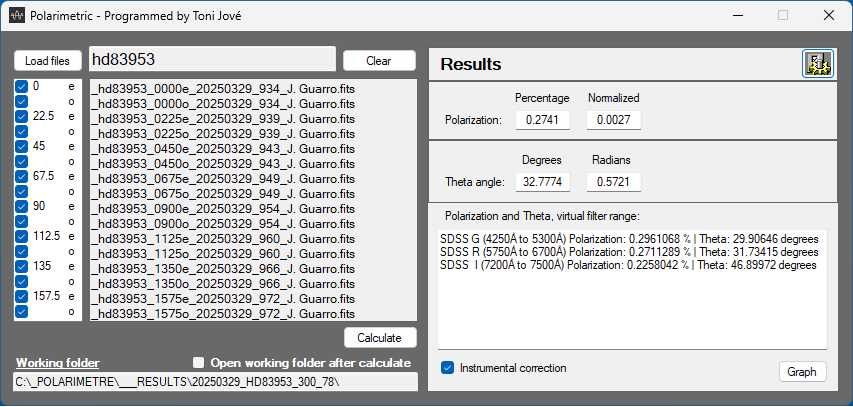This screenshot has height=407, width=853.
Task: Click the Theta Radians field 0.5721
Action: click(x=614, y=182)
